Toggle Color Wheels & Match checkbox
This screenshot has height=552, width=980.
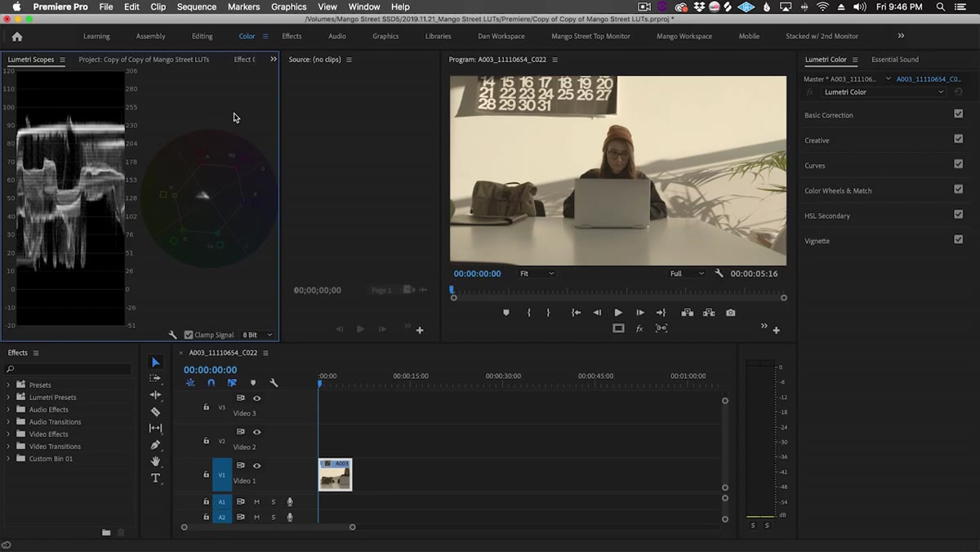[959, 189]
